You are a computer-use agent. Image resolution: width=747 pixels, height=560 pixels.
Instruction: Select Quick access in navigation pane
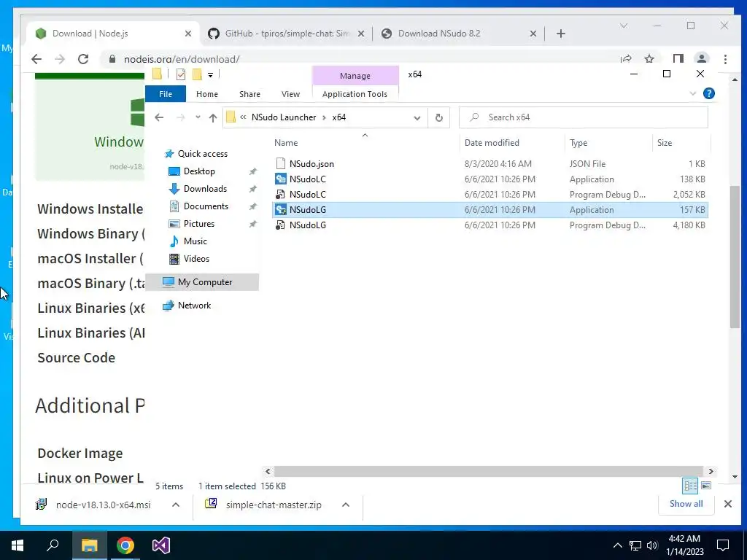[x=203, y=153]
